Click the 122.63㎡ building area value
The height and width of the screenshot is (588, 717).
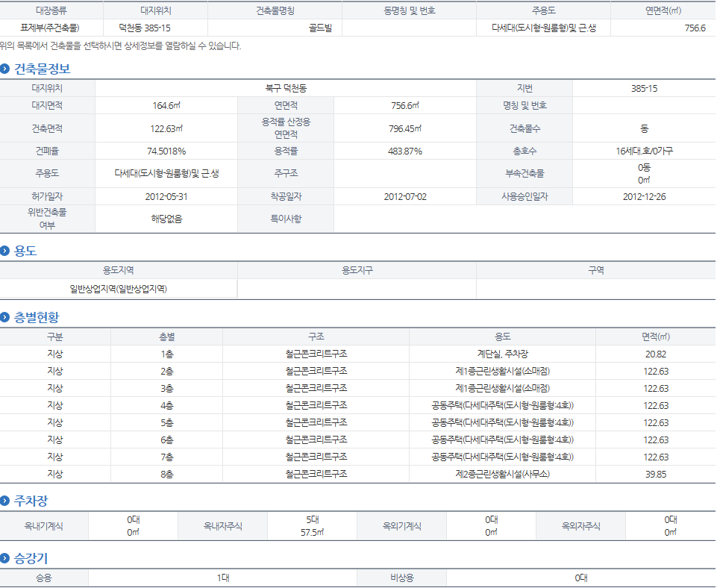[166, 128]
